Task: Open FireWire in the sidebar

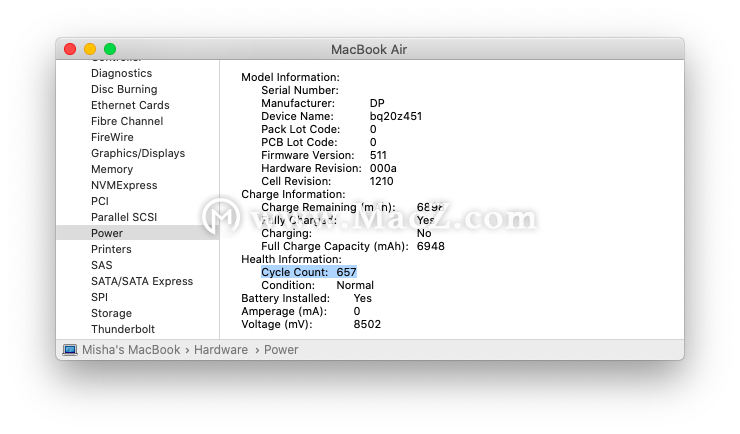Action: click(x=112, y=137)
